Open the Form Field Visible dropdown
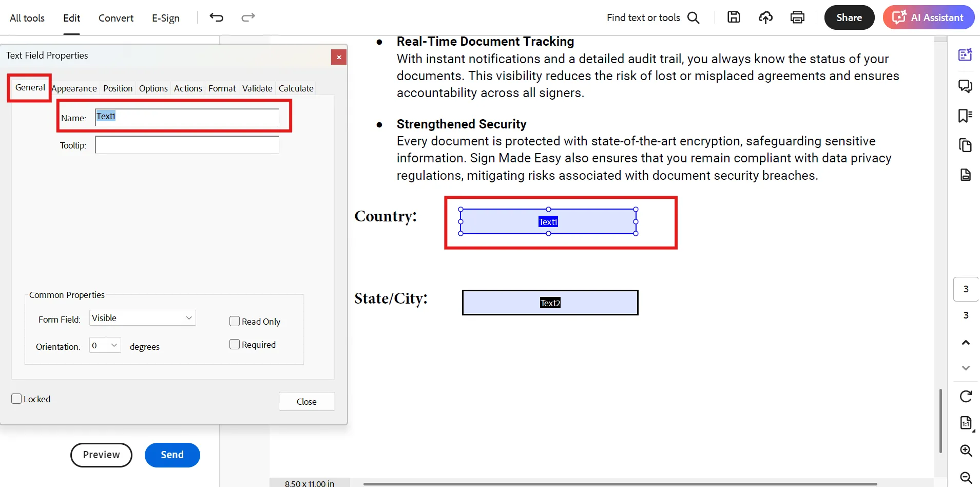This screenshot has width=980, height=487. point(143,318)
